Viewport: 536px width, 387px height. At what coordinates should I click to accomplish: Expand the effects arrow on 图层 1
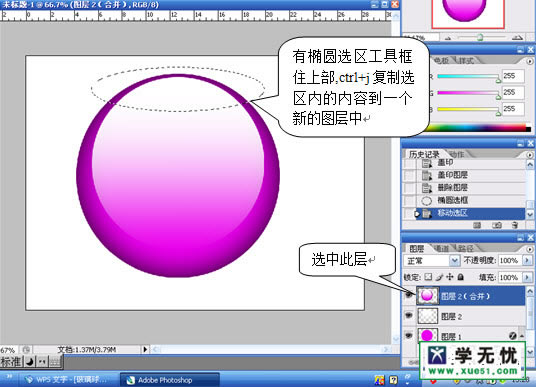click(x=522, y=336)
